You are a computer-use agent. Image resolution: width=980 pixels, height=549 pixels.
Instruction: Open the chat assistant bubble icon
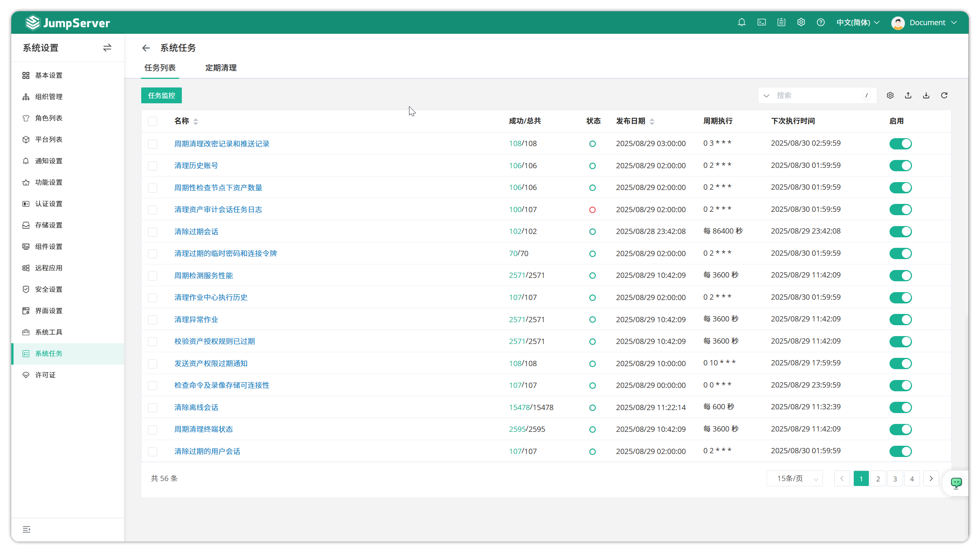[956, 483]
